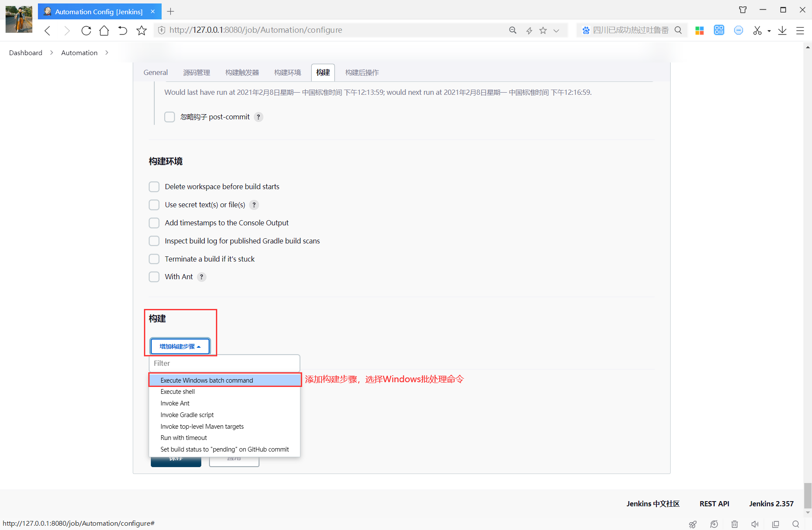Viewport: 812px width, 530px height.
Task: Click the magnifier zoom icon in the status bar
Action: (796, 524)
